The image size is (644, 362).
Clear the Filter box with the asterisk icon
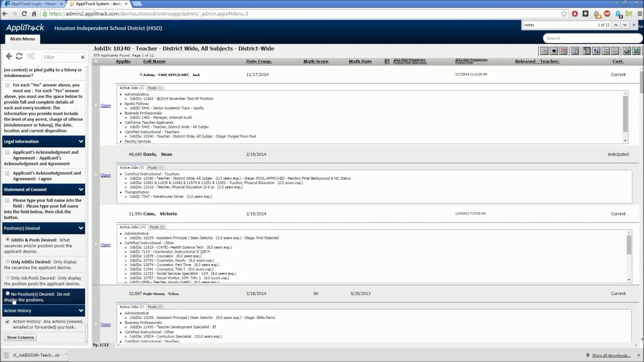[x=82, y=57]
